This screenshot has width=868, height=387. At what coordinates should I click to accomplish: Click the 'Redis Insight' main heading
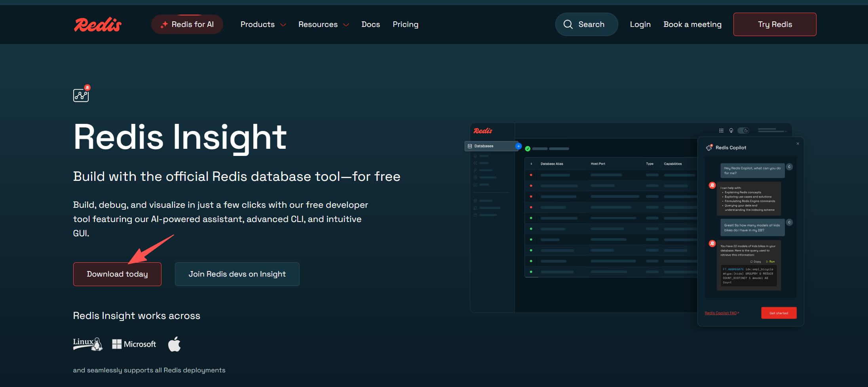(180, 137)
